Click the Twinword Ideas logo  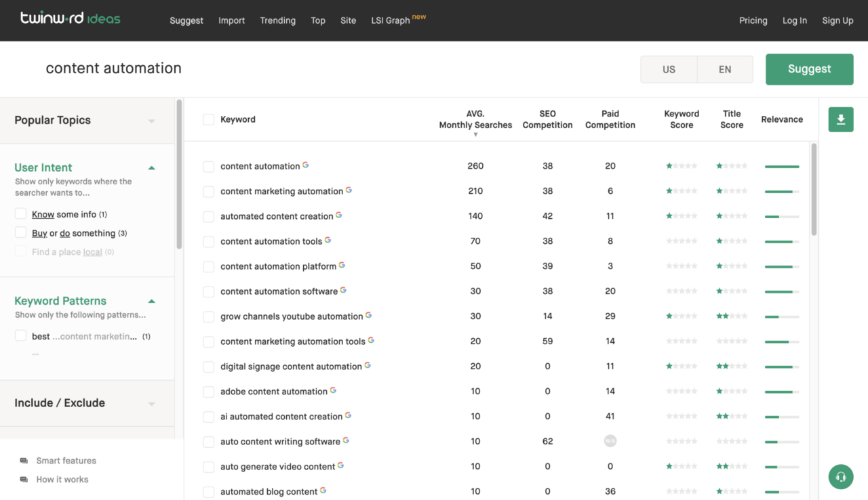(71, 18)
